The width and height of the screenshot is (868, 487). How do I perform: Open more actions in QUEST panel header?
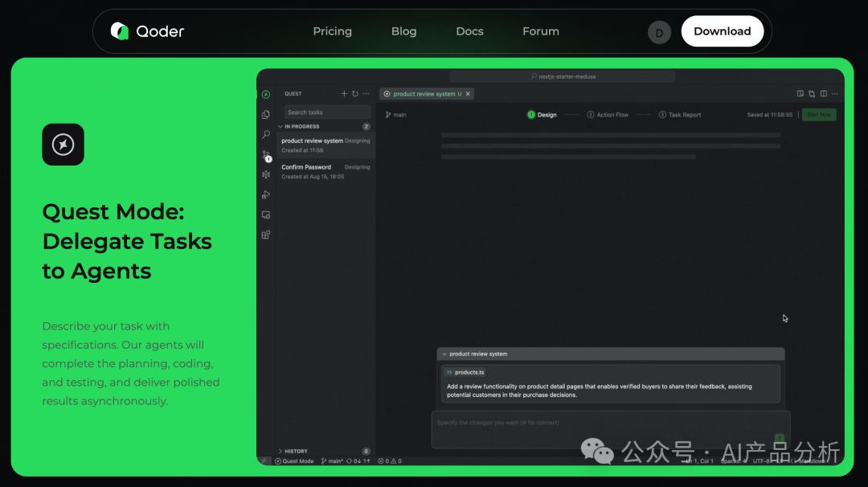pyautogui.click(x=366, y=93)
